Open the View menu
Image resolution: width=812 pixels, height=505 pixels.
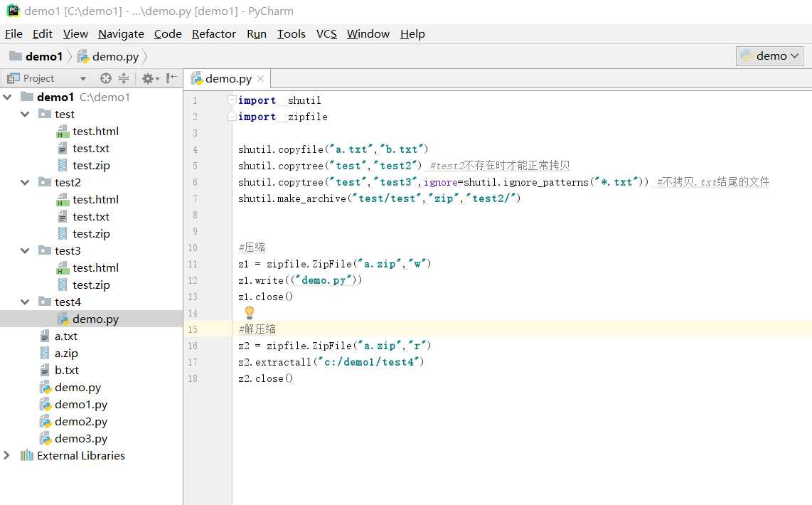(x=75, y=33)
